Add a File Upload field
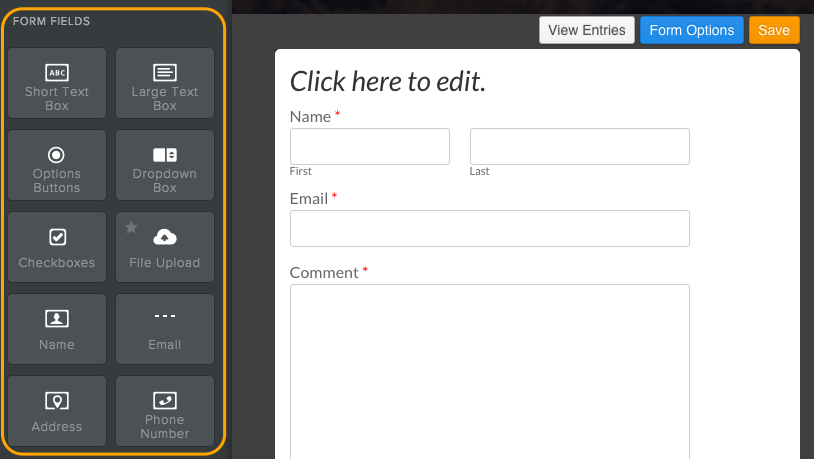This screenshot has height=459, width=814. point(165,247)
